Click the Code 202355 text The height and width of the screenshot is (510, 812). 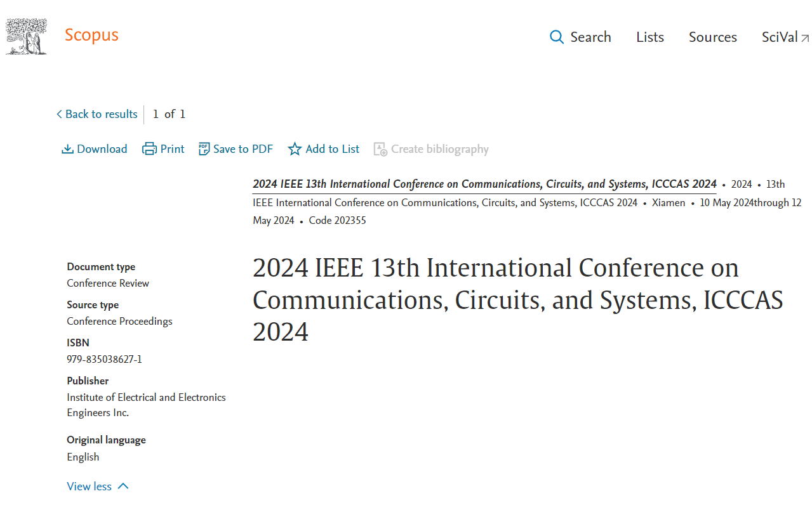337,221
